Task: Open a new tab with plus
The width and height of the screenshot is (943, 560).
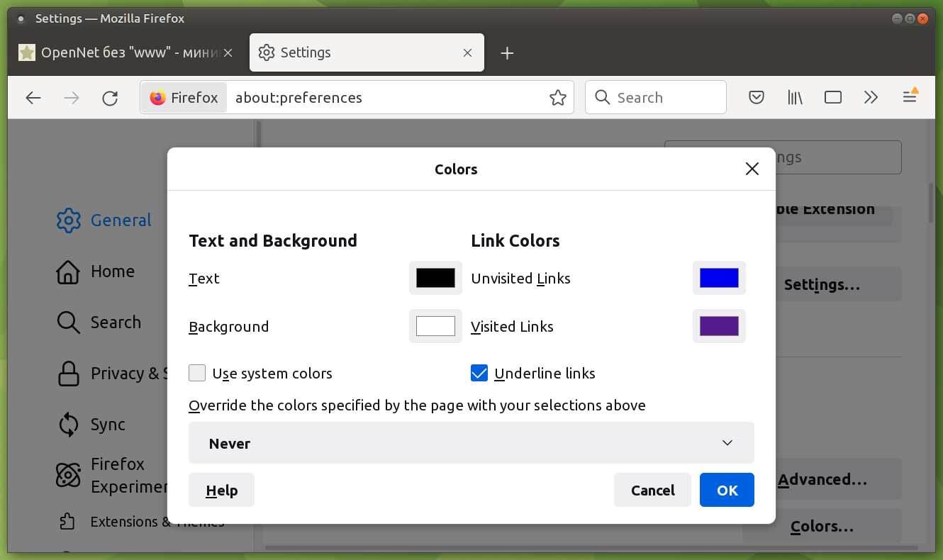Action: click(507, 53)
